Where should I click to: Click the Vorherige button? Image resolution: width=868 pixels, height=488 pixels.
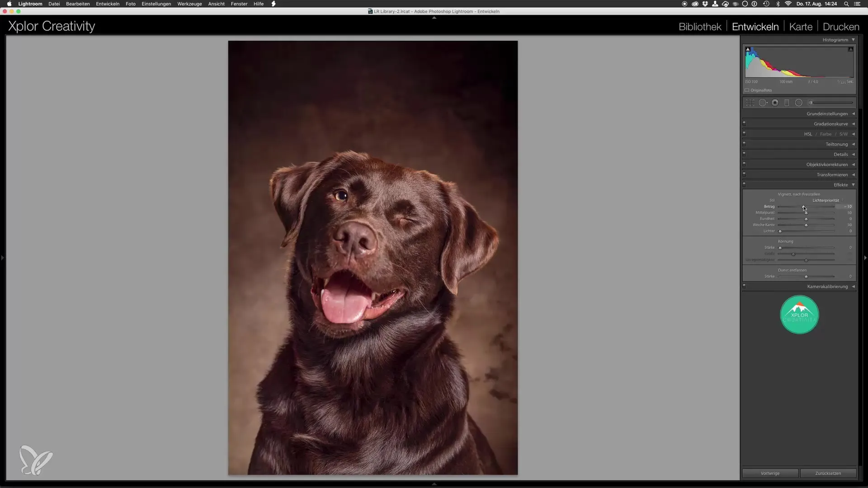pos(770,473)
